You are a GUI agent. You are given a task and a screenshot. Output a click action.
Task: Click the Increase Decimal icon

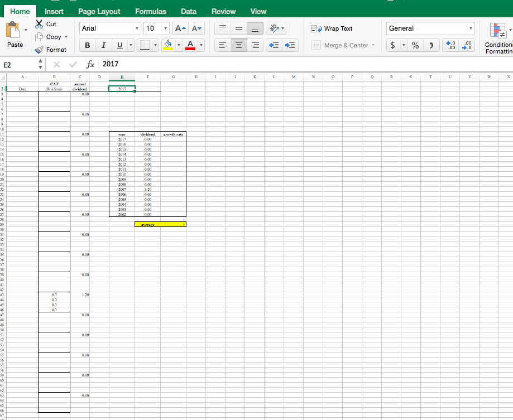[x=450, y=45]
